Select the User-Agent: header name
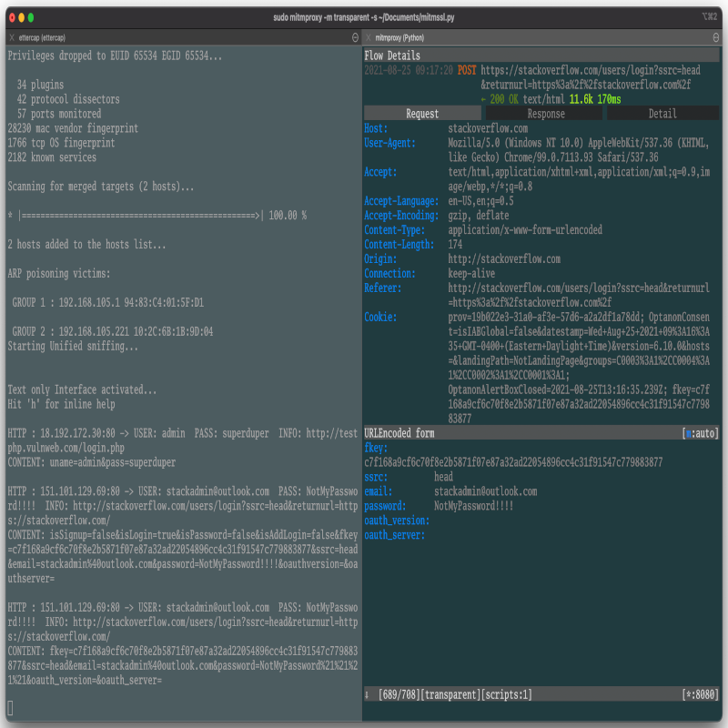Image resolution: width=728 pixels, height=728 pixels. 389,143
